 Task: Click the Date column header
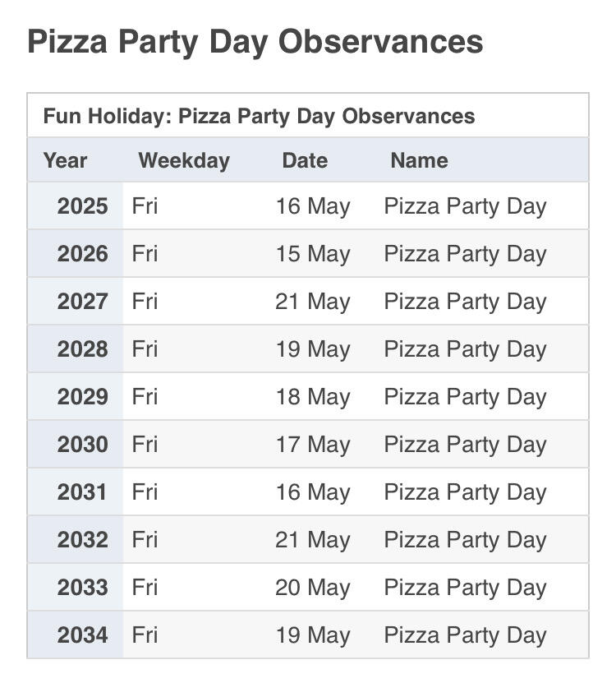click(305, 161)
